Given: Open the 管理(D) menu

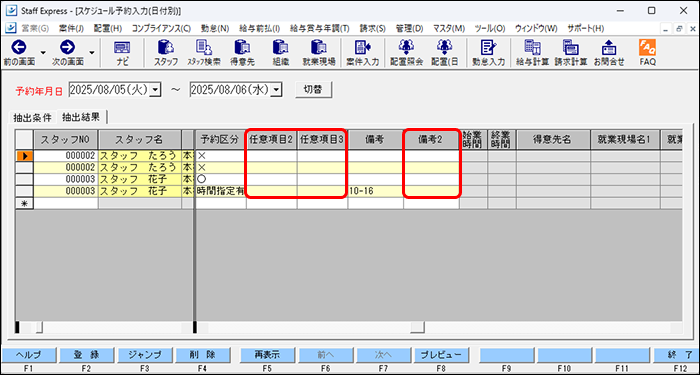Looking at the screenshot, I should (409, 28).
